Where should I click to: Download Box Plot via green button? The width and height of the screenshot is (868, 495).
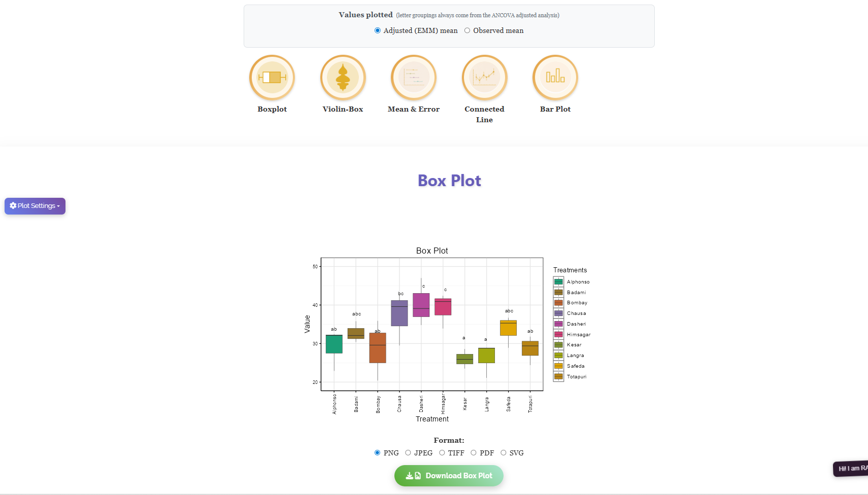[x=449, y=476]
